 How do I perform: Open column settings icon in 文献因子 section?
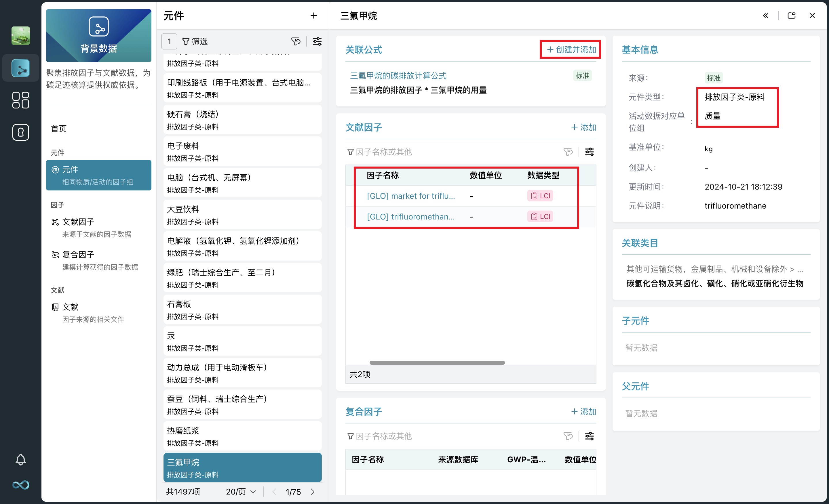click(589, 152)
